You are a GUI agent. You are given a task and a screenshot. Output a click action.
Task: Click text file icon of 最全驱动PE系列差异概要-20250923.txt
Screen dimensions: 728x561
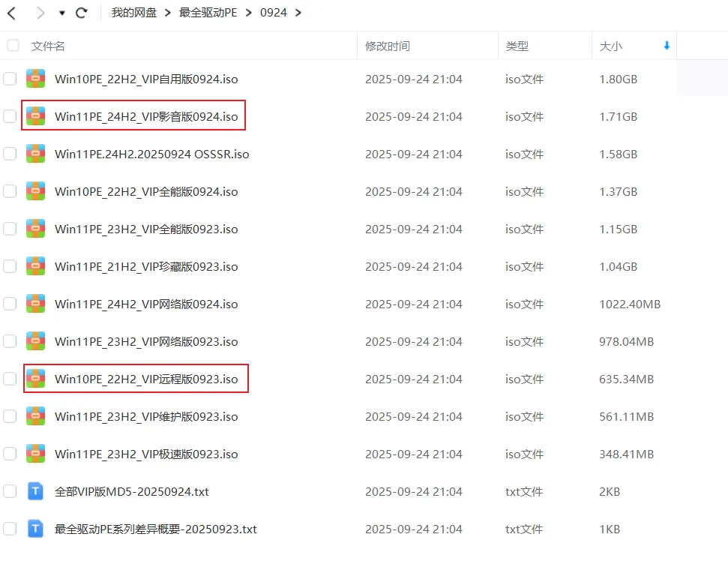(35, 529)
